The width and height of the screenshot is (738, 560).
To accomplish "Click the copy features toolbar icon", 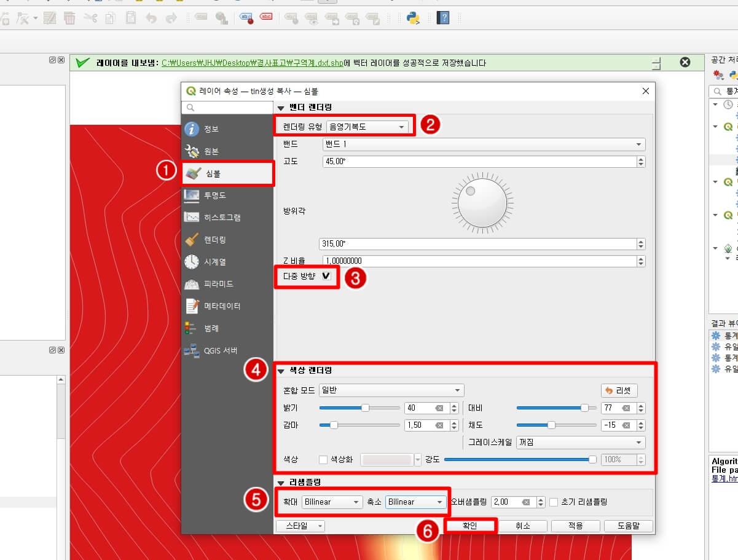I will 110,18.
